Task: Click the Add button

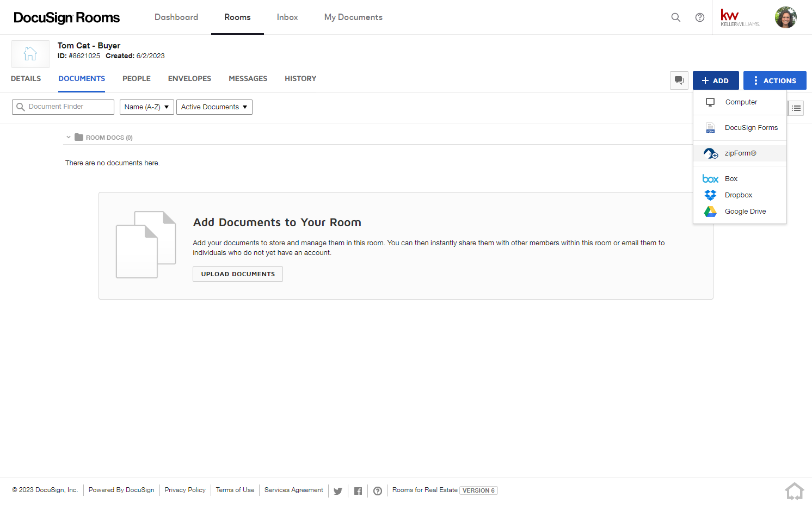Action: pyautogui.click(x=716, y=80)
